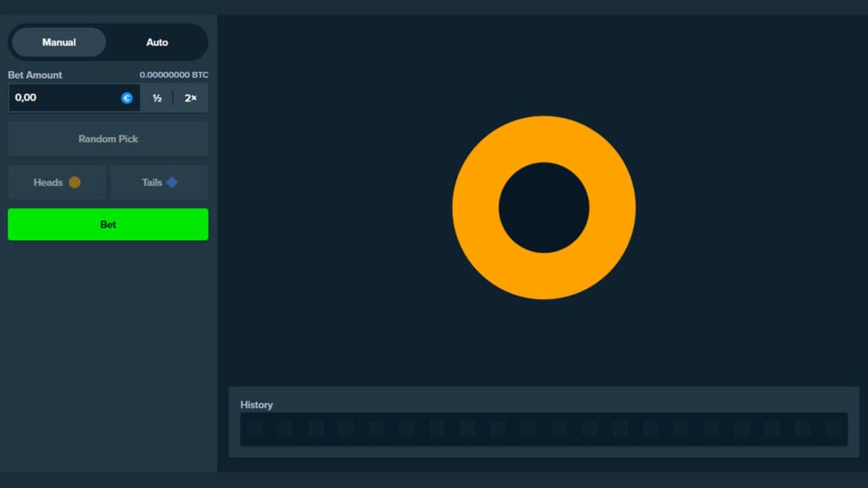
Task: Click the orange Heads coin icon
Action: point(75,182)
